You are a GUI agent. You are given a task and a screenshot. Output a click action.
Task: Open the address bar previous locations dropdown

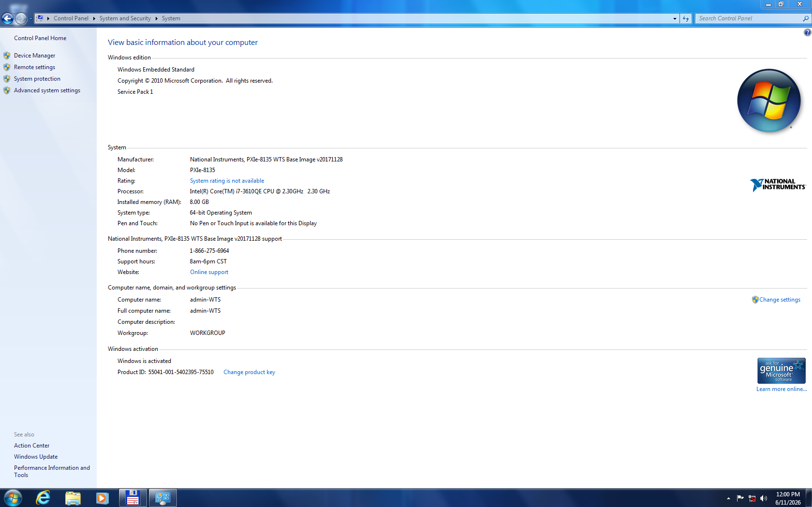[675, 18]
